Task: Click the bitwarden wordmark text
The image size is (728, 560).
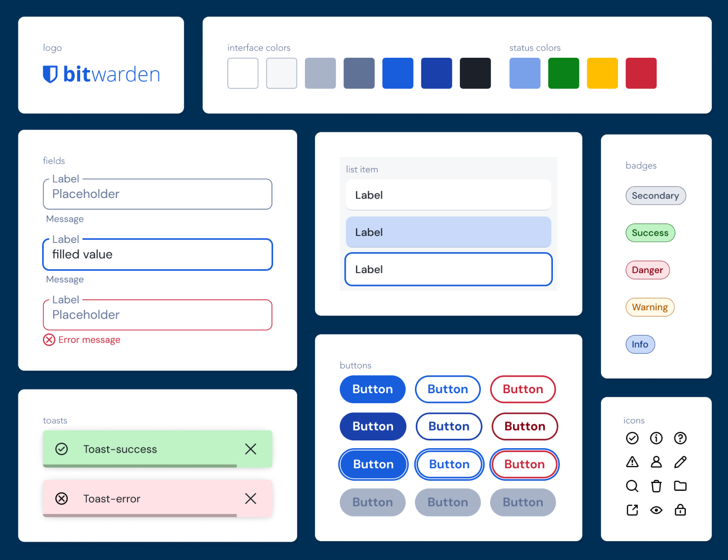Action: [111, 74]
